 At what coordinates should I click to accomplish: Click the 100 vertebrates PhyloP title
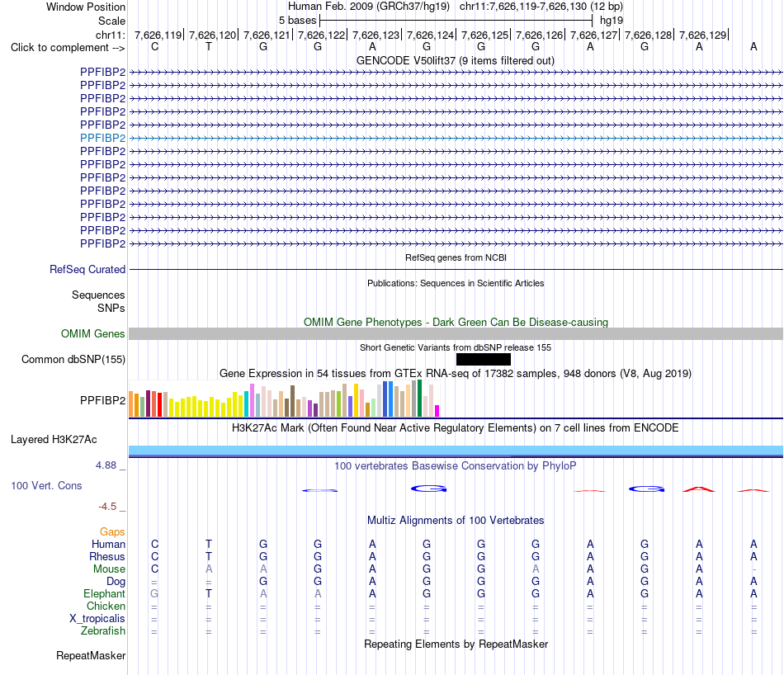tap(456, 466)
